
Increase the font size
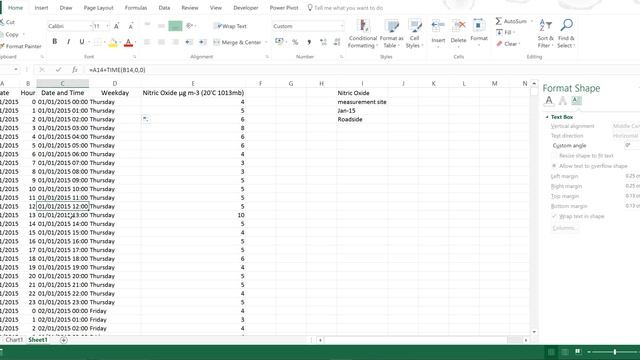coord(116,26)
